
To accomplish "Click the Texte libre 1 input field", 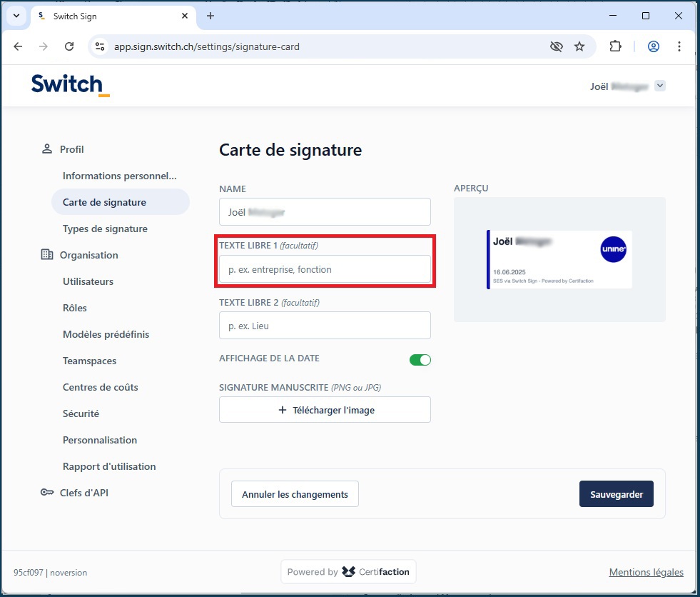I will click(x=325, y=269).
